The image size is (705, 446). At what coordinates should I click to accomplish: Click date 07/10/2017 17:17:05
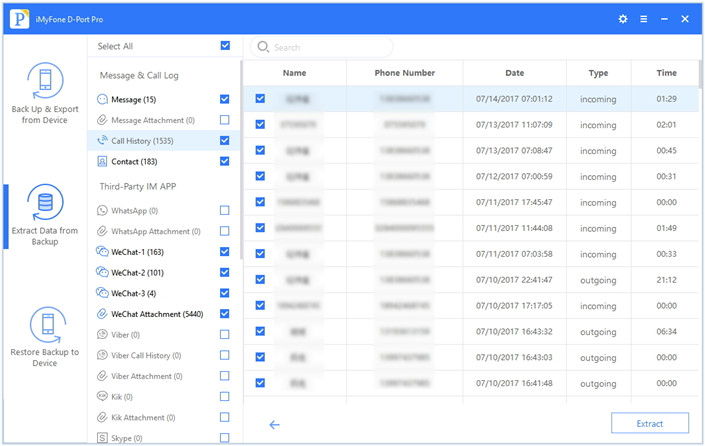(x=514, y=306)
